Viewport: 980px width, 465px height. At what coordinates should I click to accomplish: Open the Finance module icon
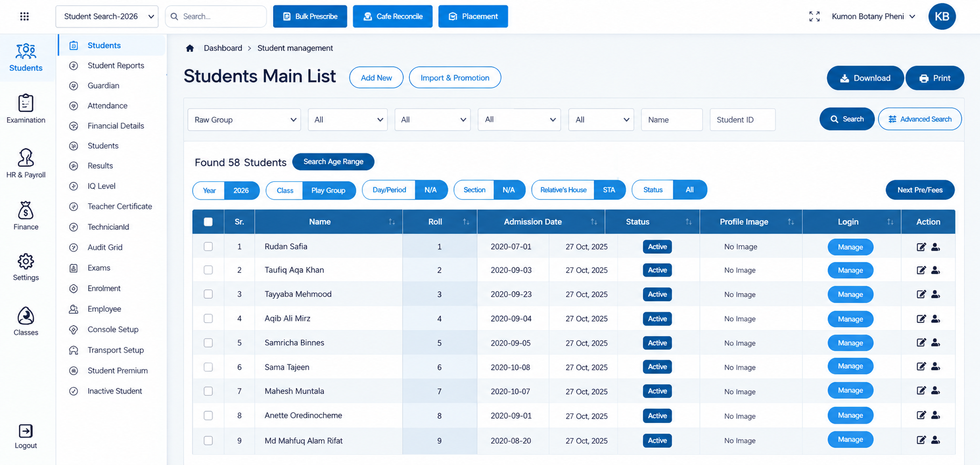(26, 210)
